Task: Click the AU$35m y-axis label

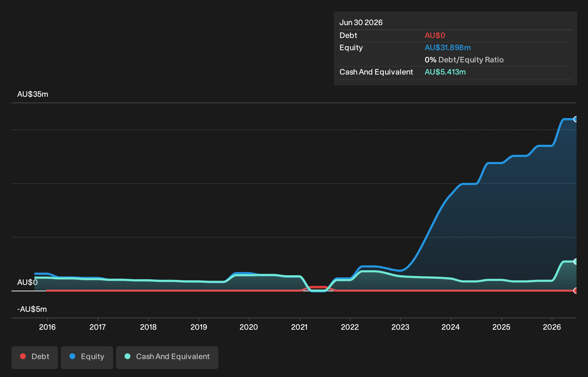Action: pos(33,94)
